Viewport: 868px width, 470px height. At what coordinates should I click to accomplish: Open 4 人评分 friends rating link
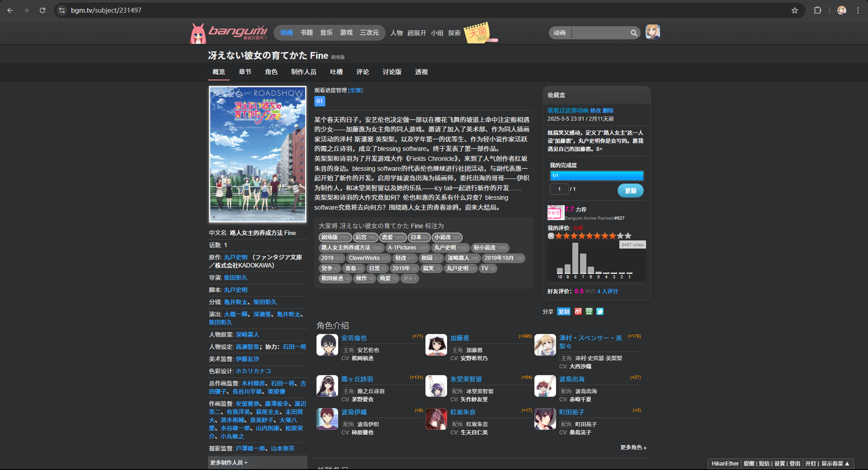[x=608, y=291]
